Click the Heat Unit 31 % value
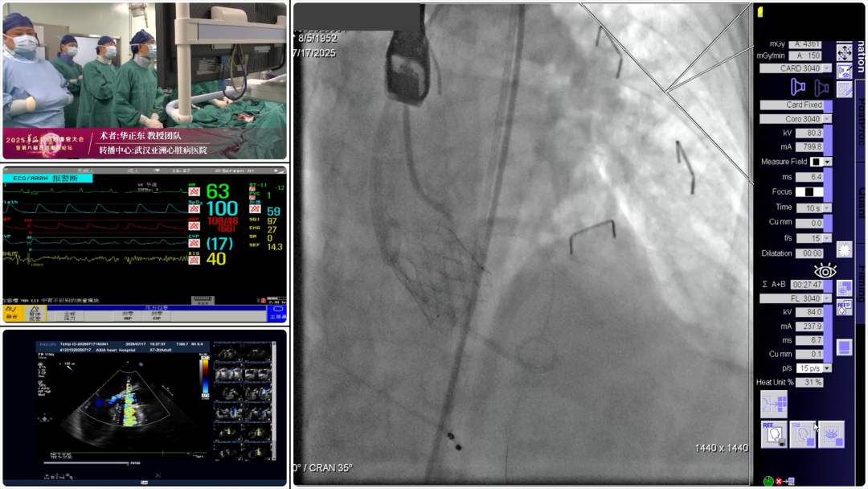Viewport: 868px width, 489px height. click(809, 382)
